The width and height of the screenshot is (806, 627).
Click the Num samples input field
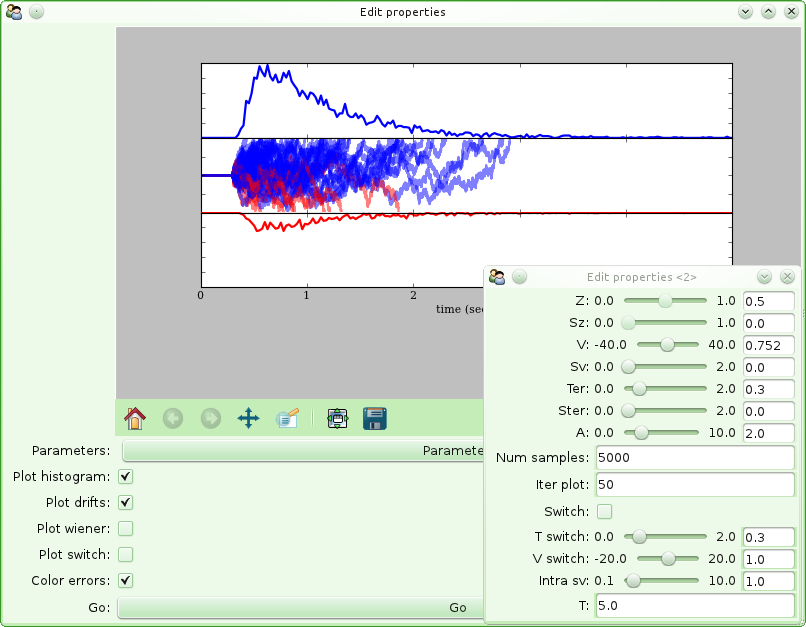pyautogui.click(x=694, y=458)
